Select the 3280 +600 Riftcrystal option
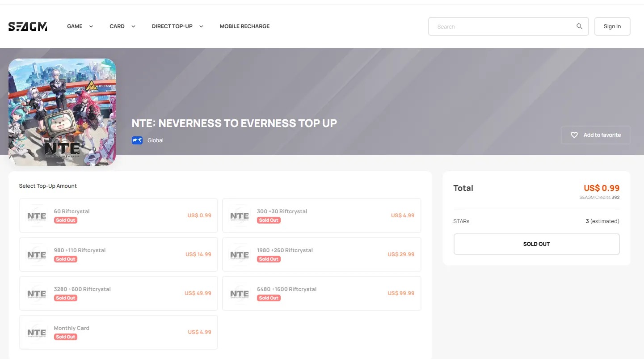Viewport: 644px width, 359px height. pyautogui.click(x=118, y=293)
